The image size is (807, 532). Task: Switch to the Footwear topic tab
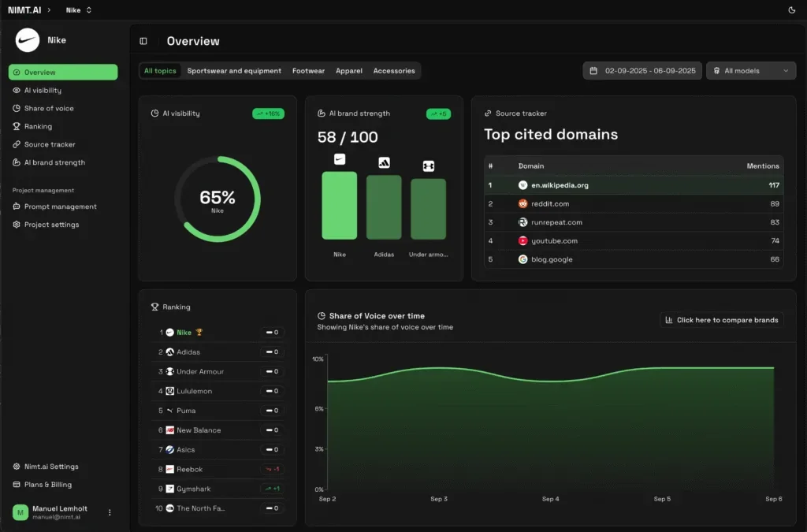pos(308,70)
